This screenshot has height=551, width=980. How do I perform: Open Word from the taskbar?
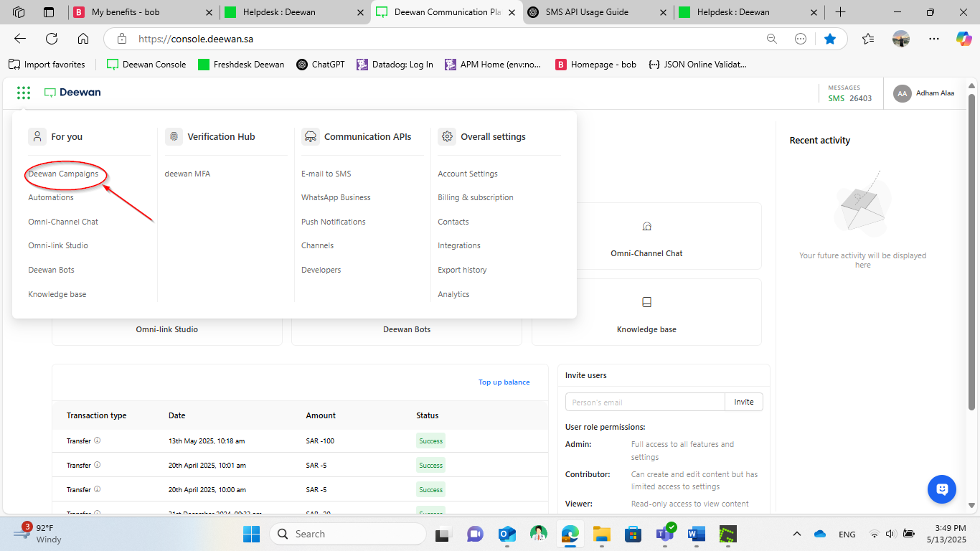pos(696,534)
